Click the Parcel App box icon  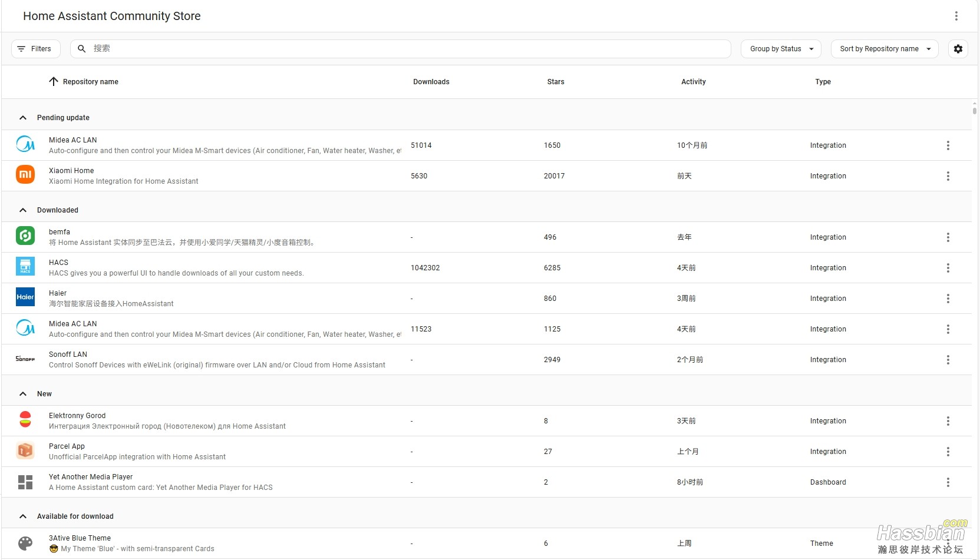pos(25,450)
